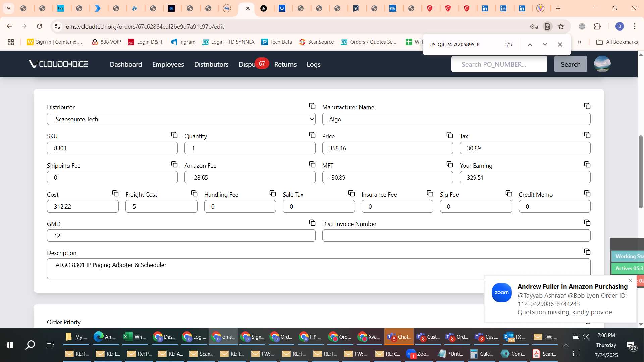Show more bookmarks with the chevron
644x362 pixels.
(x=579, y=42)
